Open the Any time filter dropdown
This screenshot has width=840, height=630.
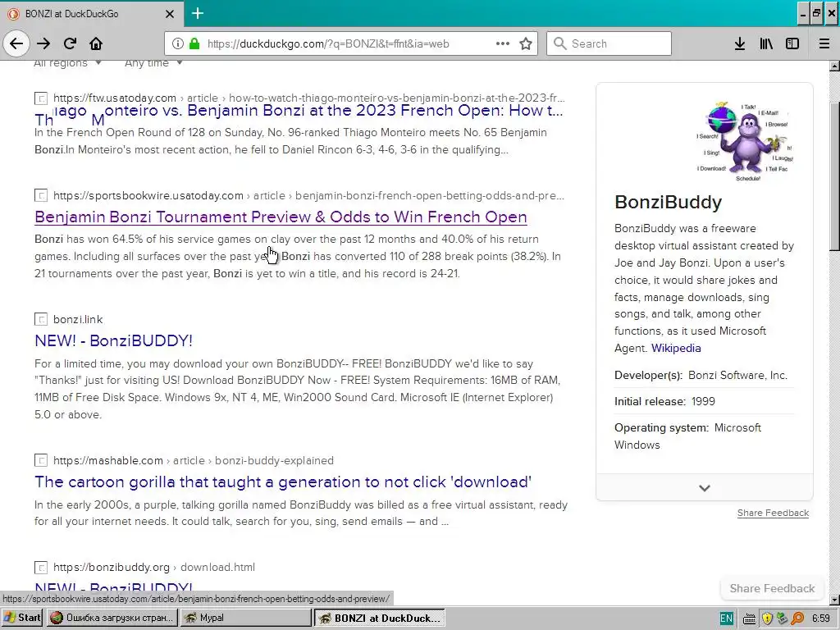point(153,63)
